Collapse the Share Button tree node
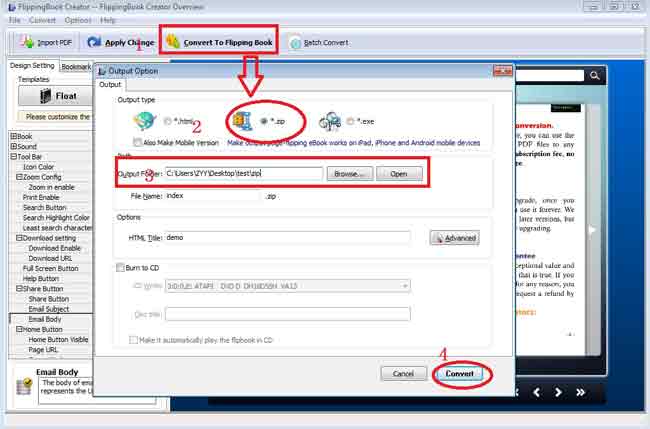Screen dimensions: 650x429 pos(19,288)
